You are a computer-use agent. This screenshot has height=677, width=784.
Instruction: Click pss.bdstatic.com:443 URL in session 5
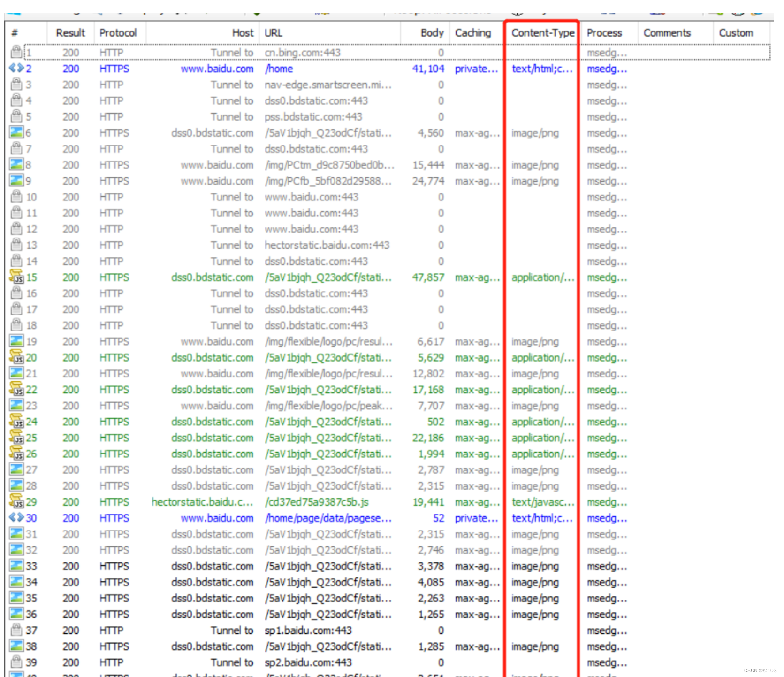(313, 116)
